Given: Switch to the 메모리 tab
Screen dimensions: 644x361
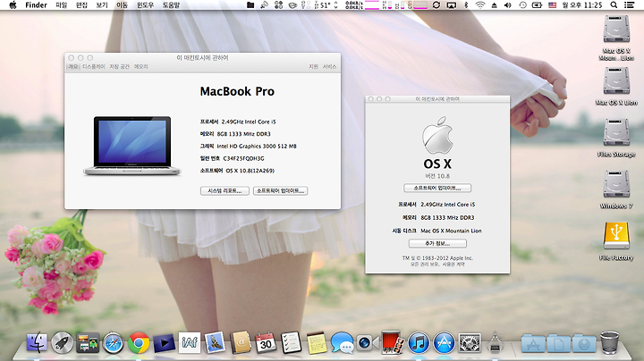Looking at the screenshot, I should 141,66.
